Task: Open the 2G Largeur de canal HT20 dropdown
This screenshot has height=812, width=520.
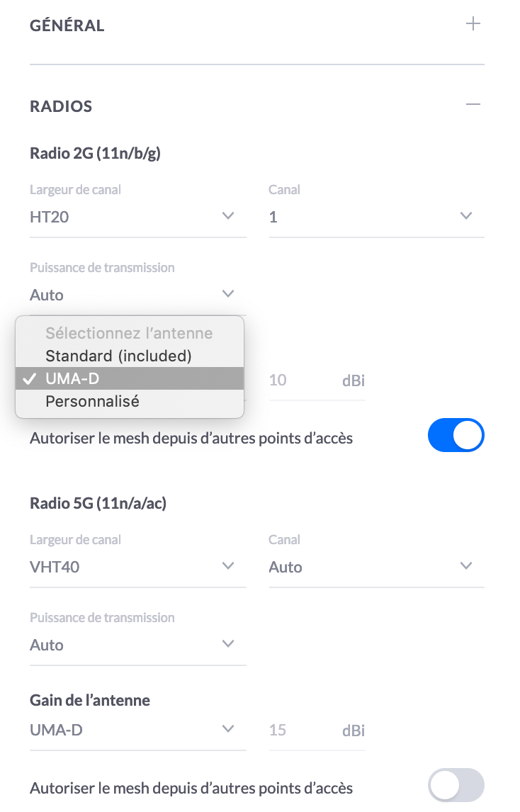Action: pos(137,217)
